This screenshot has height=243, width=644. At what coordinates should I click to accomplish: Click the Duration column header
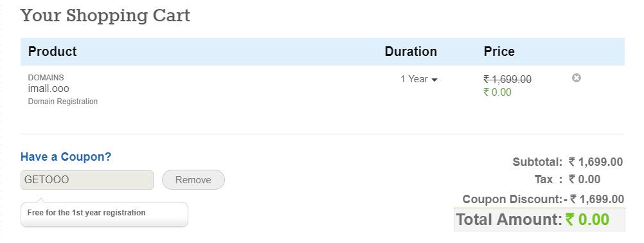pyautogui.click(x=411, y=51)
